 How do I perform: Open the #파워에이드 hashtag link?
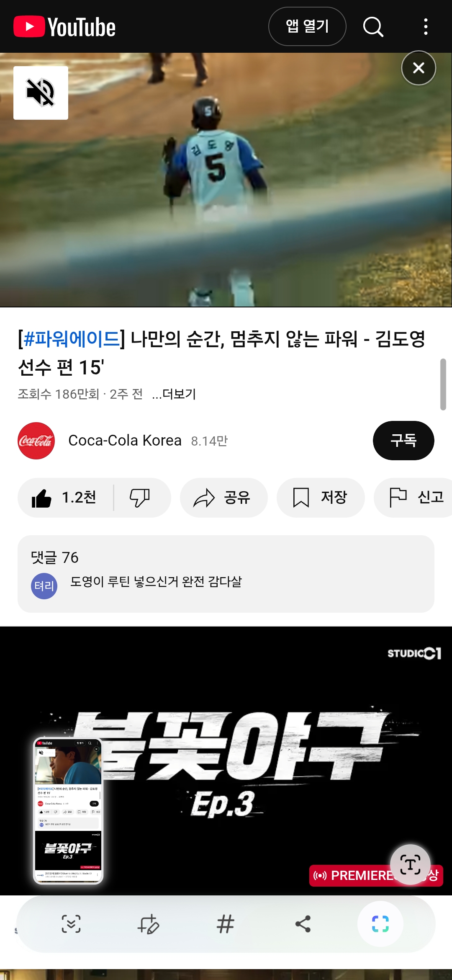coord(71,338)
